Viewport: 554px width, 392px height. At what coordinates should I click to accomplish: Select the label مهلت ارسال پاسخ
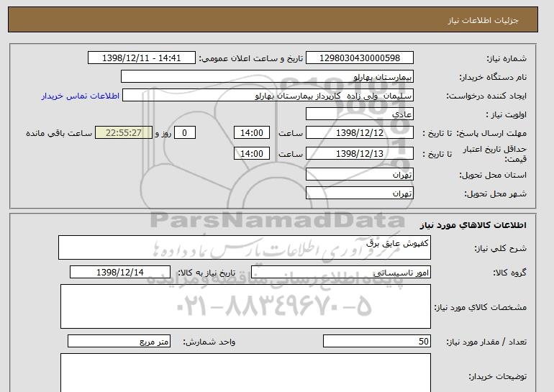tap(491, 133)
